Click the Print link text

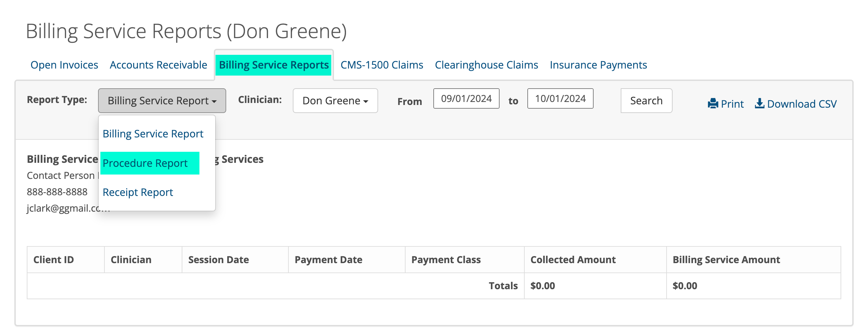point(732,104)
